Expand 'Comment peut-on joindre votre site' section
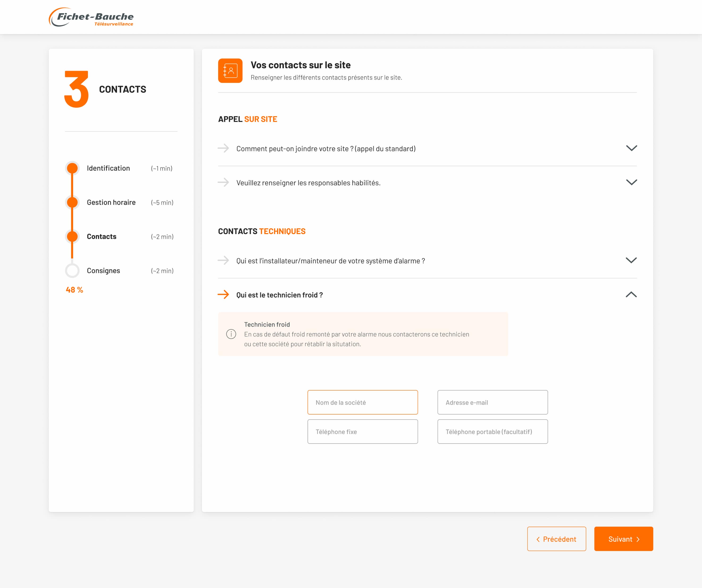This screenshot has height=588, width=702. 631,148
